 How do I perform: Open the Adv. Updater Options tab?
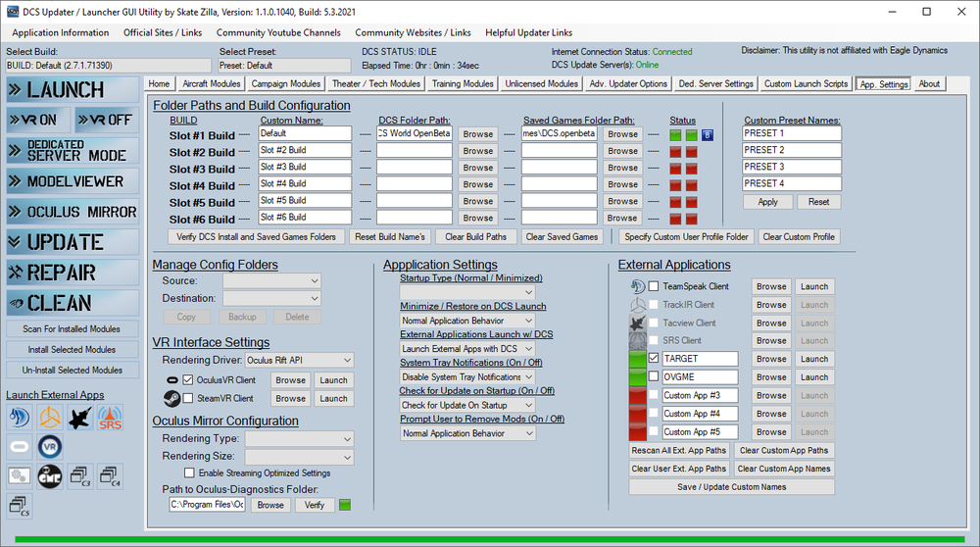click(x=628, y=83)
